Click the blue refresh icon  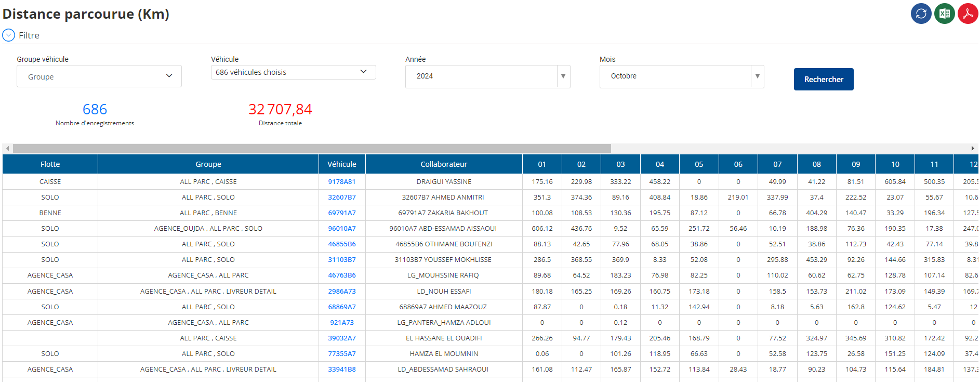coord(921,14)
